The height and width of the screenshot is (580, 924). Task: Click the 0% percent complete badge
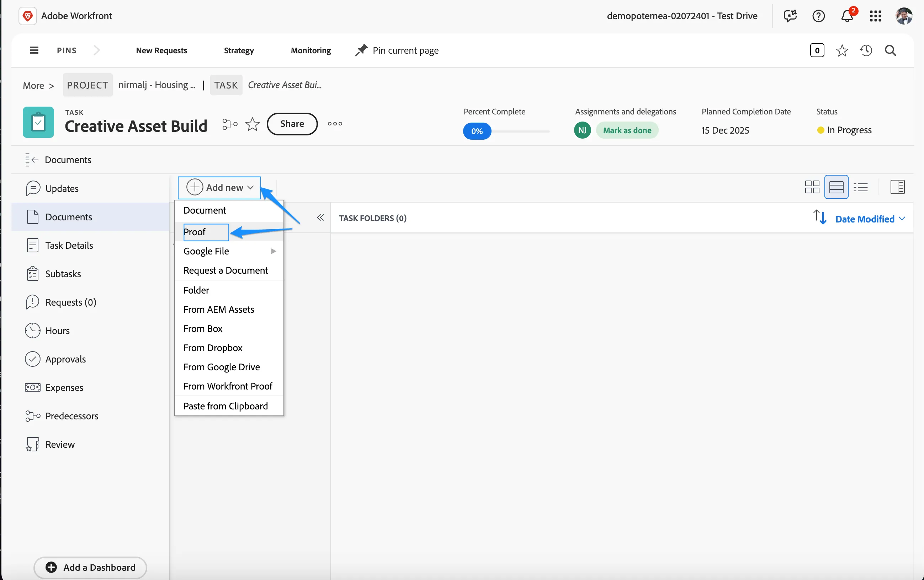[477, 131]
